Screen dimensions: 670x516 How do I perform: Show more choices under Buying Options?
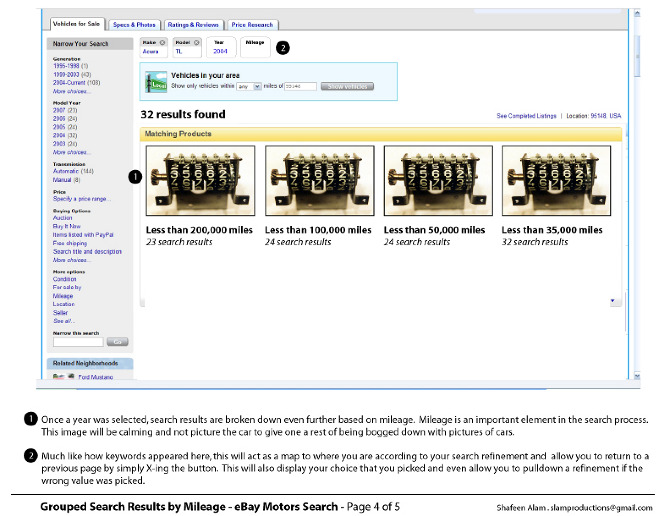[x=72, y=260]
